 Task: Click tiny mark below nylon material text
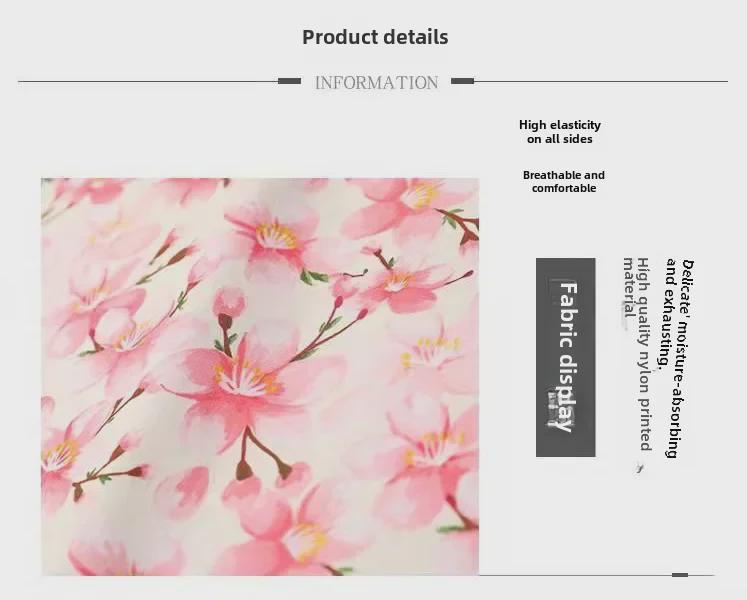pos(639,468)
